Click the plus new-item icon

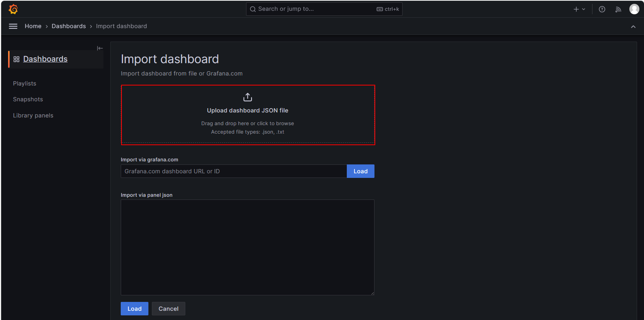pos(576,9)
